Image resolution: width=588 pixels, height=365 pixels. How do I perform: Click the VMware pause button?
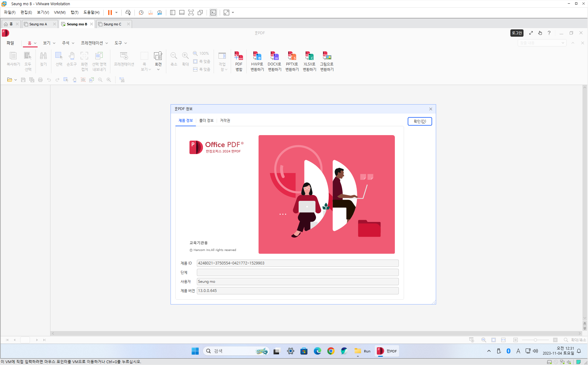110,13
